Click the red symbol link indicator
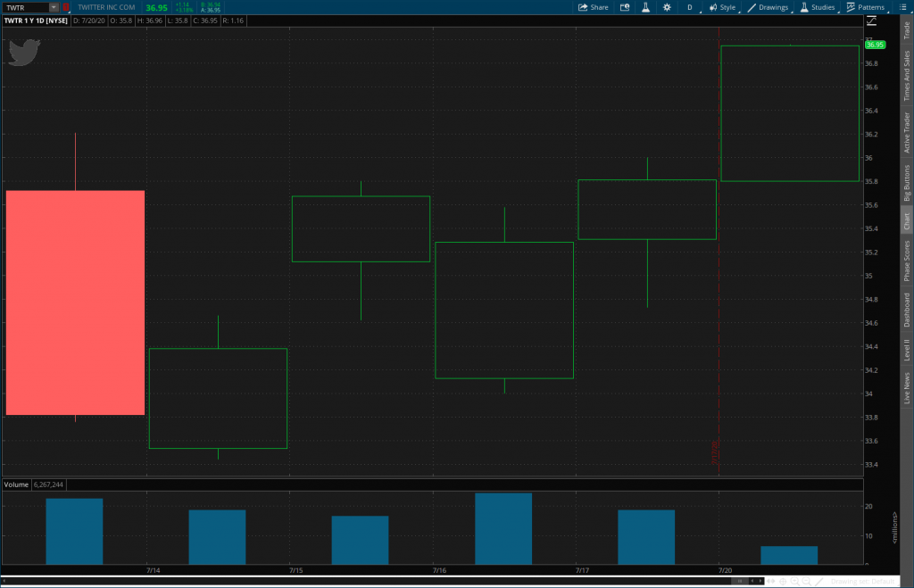The height and width of the screenshot is (588, 914). coord(66,7)
